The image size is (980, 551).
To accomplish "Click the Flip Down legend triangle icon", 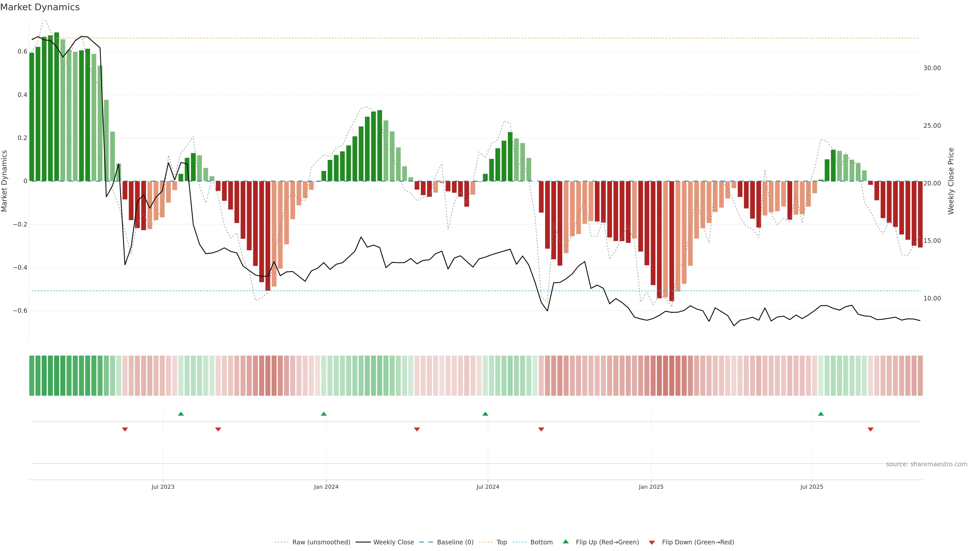I will click(x=652, y=542).
